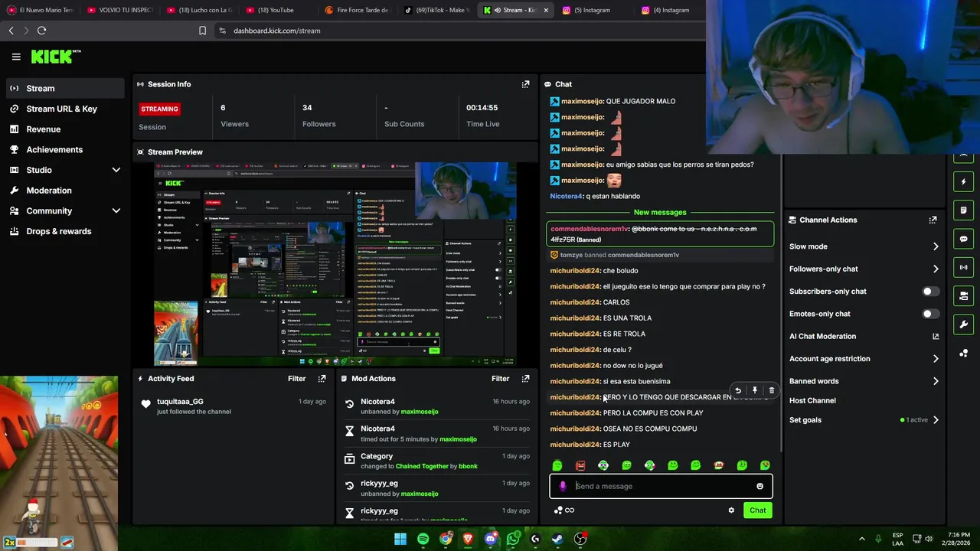Screen dimensions: 980x551
Task: Jump to New messages in chat
Action: point(660,212)
